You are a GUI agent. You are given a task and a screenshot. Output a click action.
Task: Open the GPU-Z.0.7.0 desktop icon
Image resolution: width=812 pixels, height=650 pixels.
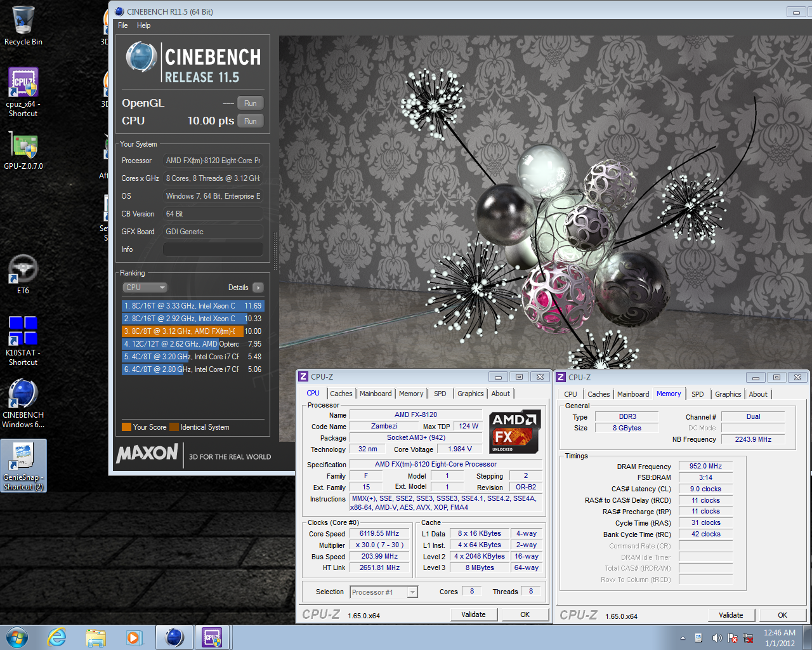23,151
